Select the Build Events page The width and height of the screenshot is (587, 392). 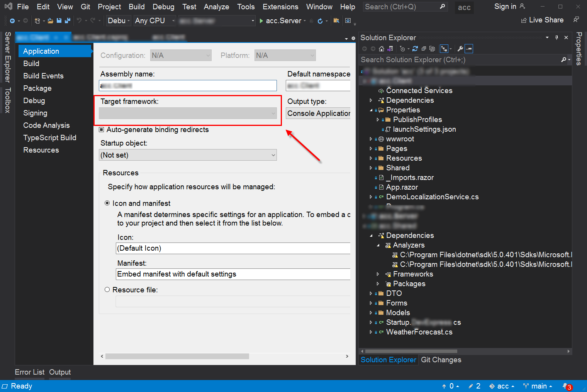(x=43, y=76)
